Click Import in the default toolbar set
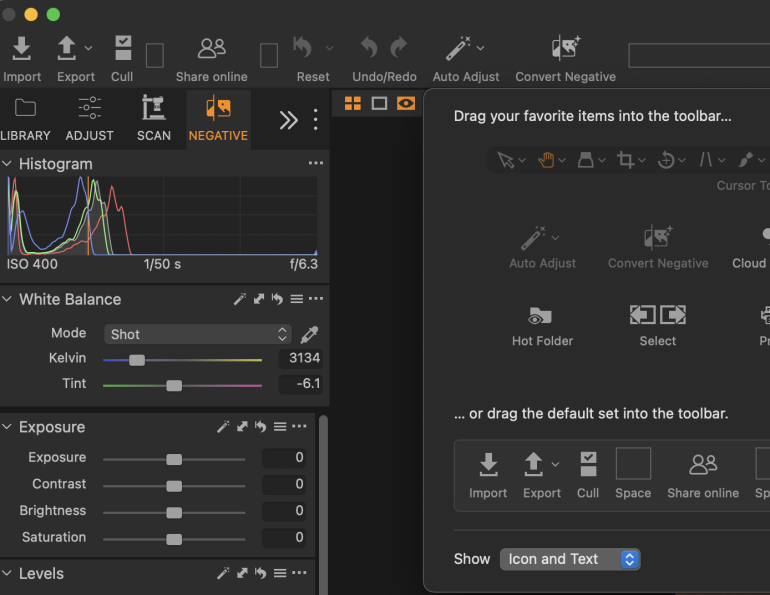The image size is (770, 595). click(488, 475)
